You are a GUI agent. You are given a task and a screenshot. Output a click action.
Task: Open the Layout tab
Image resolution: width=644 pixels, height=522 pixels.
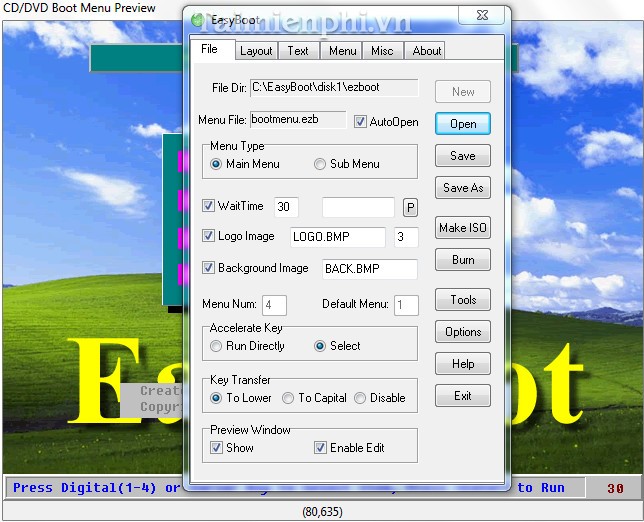click(256, 51)
